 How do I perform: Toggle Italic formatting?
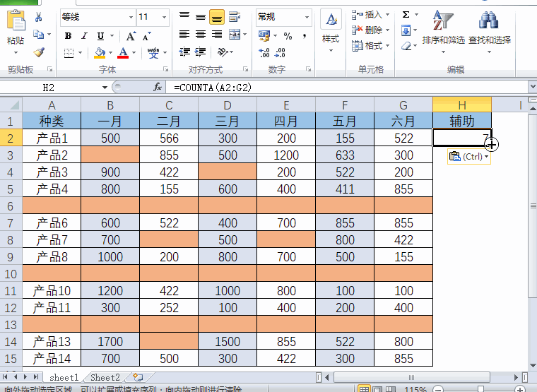[84, 35]
